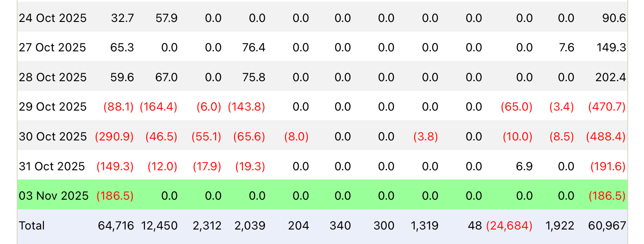
Task: Select the red (290.9) cell
Action: pyautogui.click(x=114, y=136)
